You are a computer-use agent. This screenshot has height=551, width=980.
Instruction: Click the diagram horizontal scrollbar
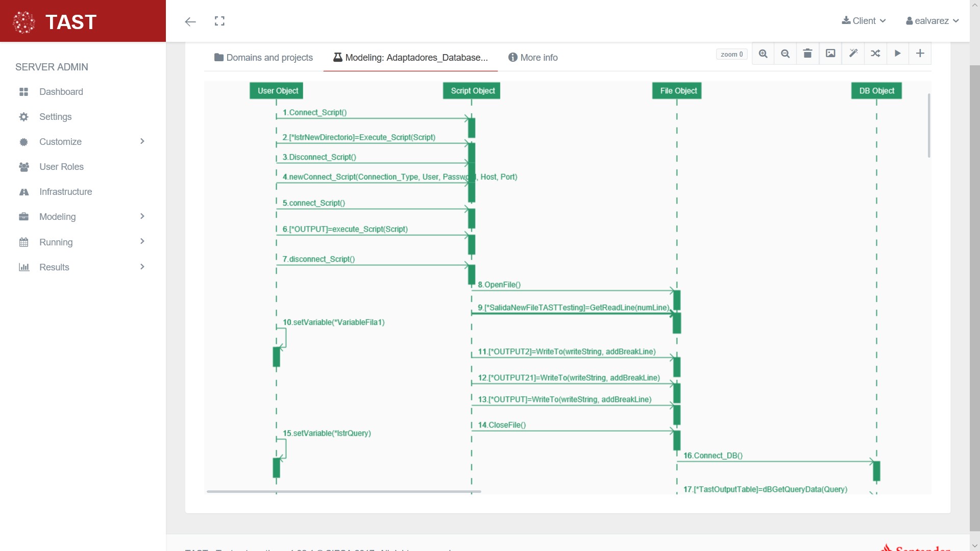tap(344, 491)
